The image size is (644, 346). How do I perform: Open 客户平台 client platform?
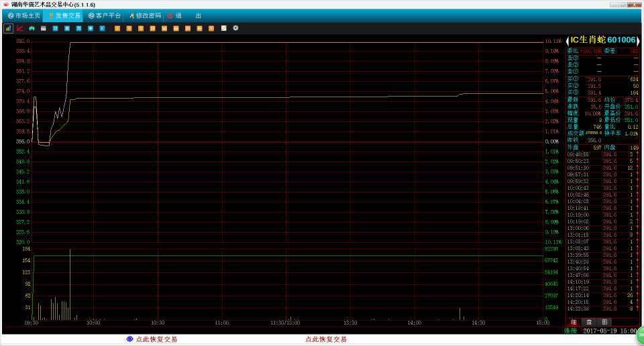point(105,15)
